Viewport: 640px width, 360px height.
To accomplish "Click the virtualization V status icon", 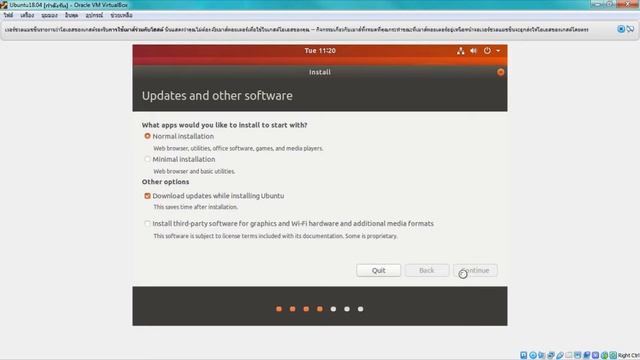I will (x=596, y=356).
